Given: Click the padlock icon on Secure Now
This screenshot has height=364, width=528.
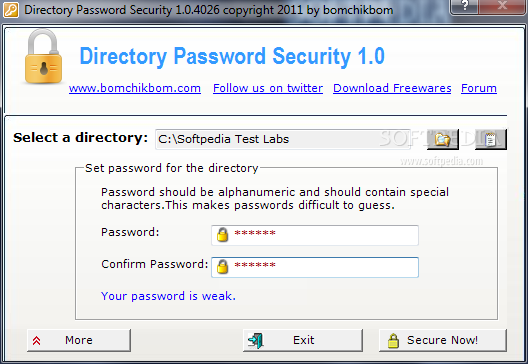Looking at the screenshot, I should [393, 340].
